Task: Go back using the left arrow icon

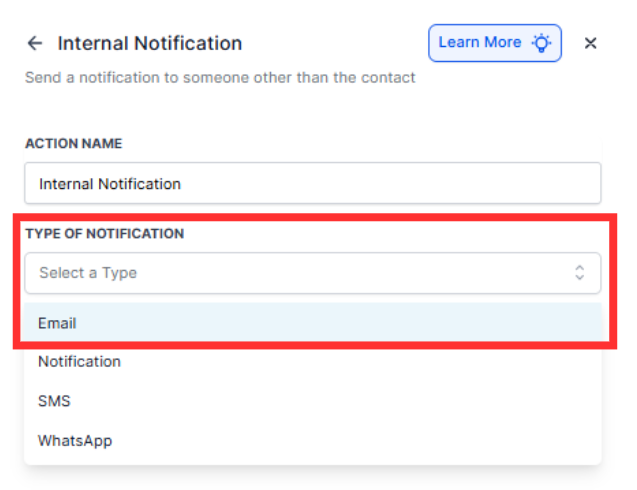Action: 35,43
